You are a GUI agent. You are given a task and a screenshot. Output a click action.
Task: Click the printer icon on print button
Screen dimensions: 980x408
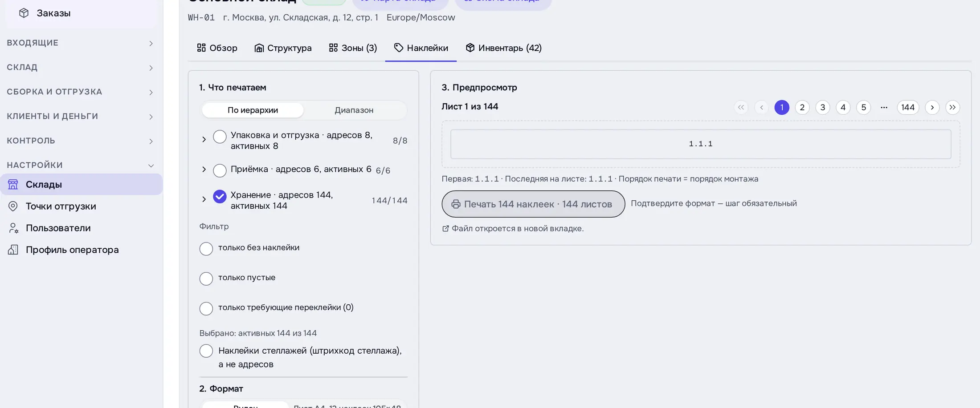(456, 204)
